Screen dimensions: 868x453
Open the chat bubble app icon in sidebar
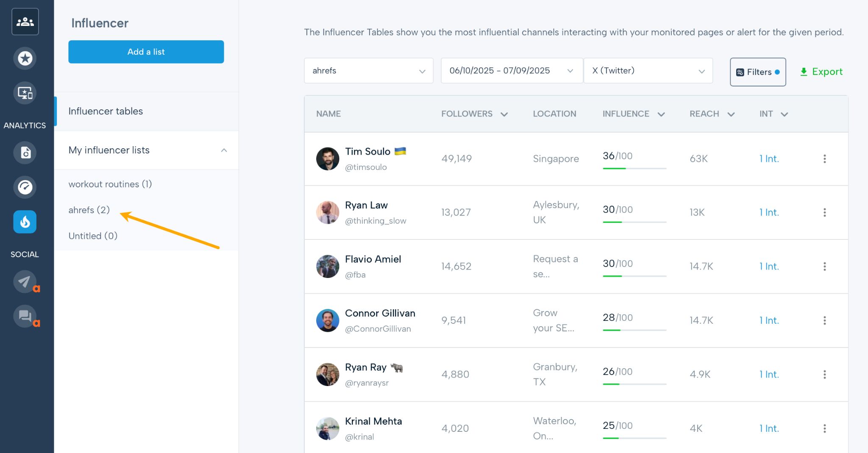point(25,317)
